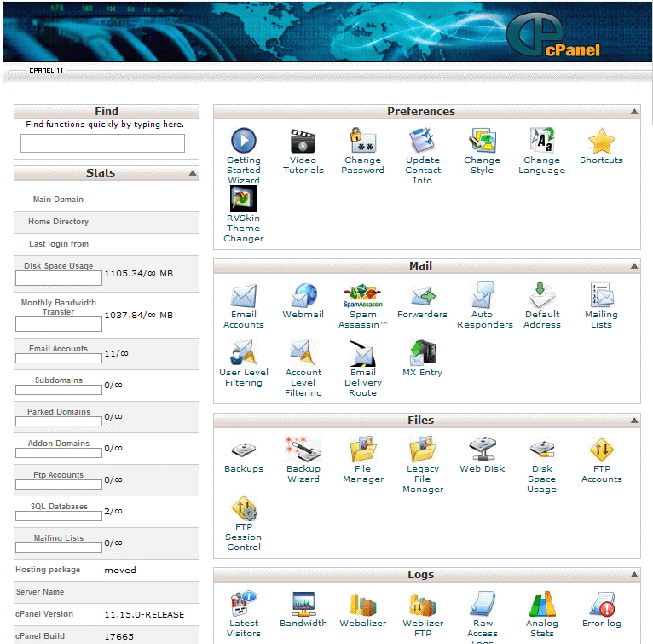
Task: Click the Server Name label
Action: click(x=40, y=591)
